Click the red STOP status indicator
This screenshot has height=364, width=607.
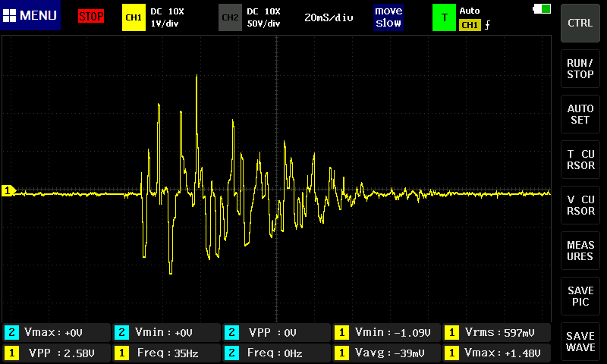pos(91,17)
